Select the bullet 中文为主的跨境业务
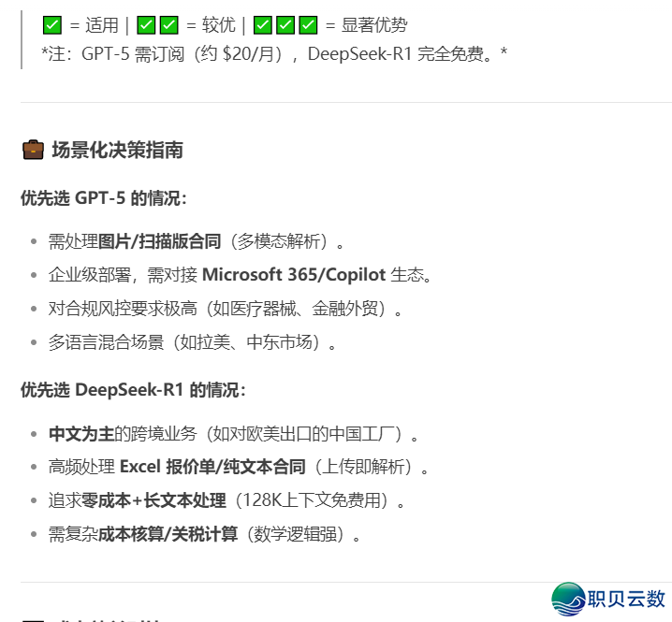Image resolution: width=672 pixels, height=622 pixels. coord(234,434)
